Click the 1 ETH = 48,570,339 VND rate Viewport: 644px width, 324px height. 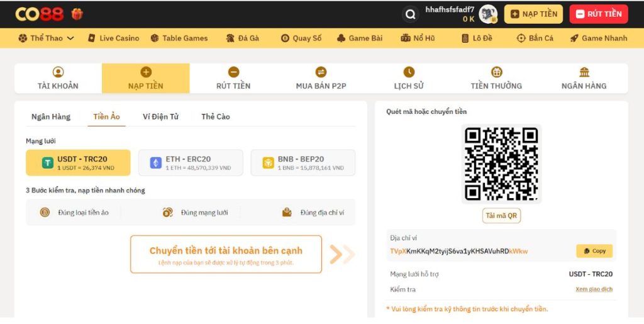tap(198, 168)
